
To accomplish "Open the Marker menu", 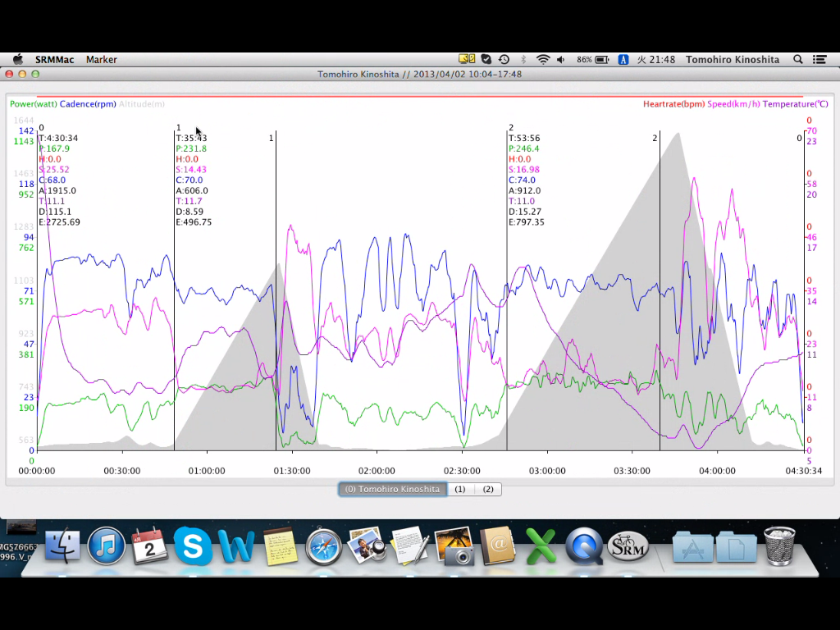I will [x=101, y=60].
